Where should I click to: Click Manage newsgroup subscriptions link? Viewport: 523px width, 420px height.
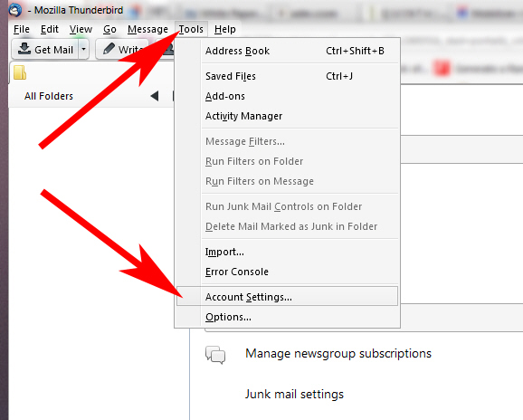coord(338,353)
